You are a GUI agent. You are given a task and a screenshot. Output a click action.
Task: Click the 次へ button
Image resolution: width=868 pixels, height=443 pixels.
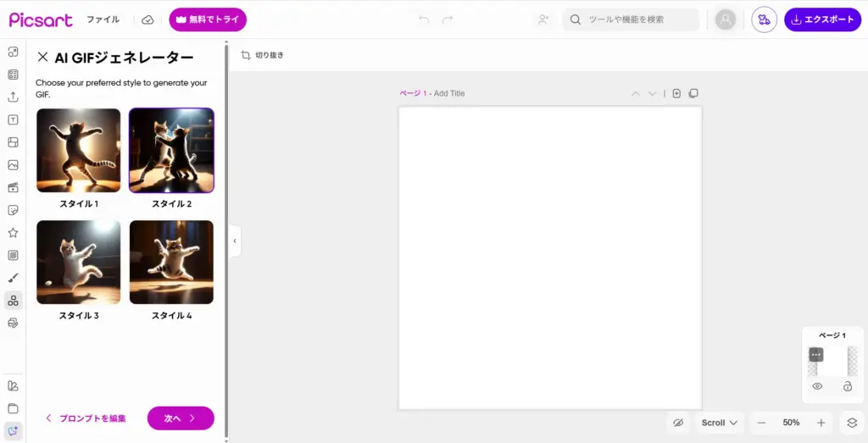pos(181,418)
